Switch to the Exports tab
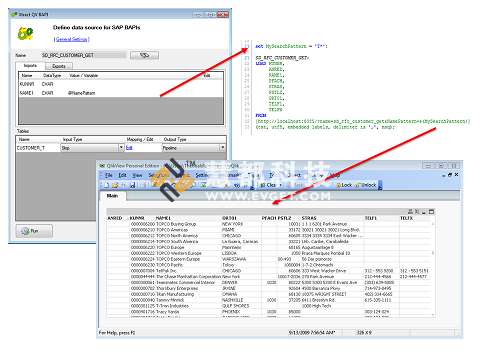480x360 pixels. (59, 66)
